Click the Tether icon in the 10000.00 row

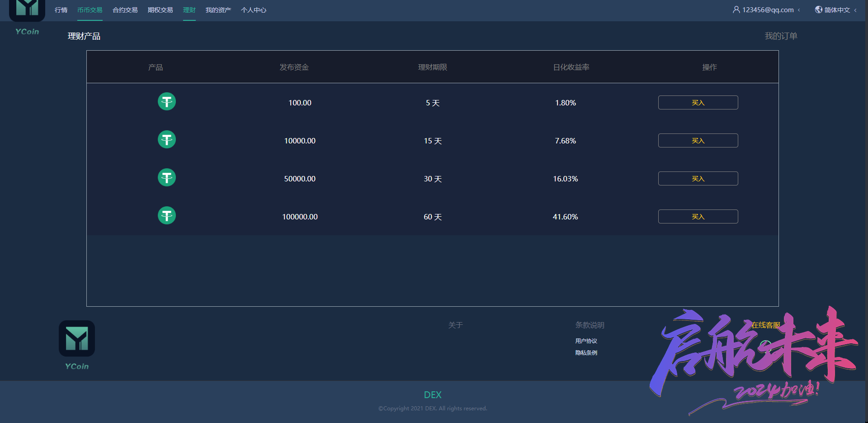point(167,139)
